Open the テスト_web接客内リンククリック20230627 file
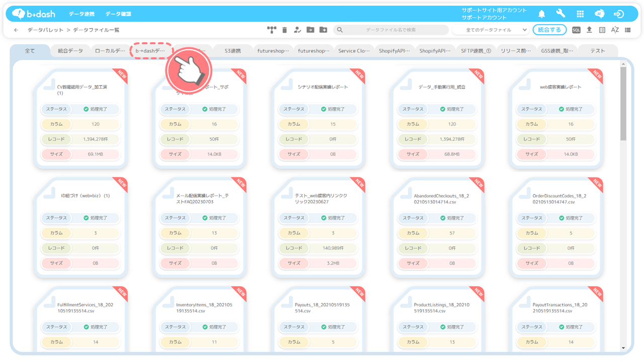Viewport: 644px width, 362px height. 321,199
